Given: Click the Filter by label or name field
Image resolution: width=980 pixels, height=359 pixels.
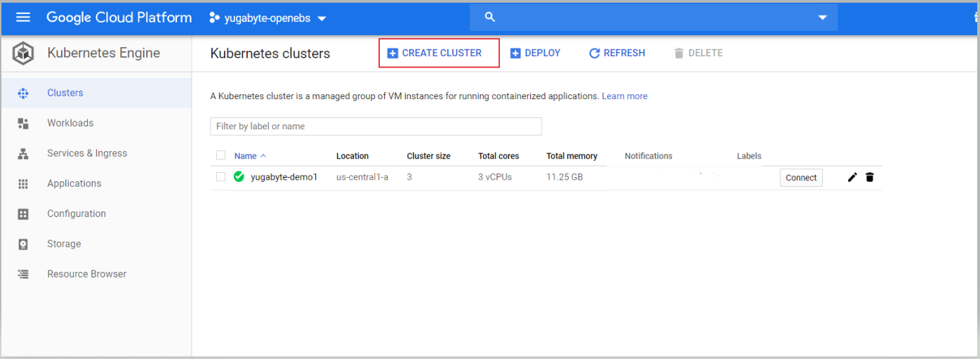Looking at the screenshot, I should point(376,126).
